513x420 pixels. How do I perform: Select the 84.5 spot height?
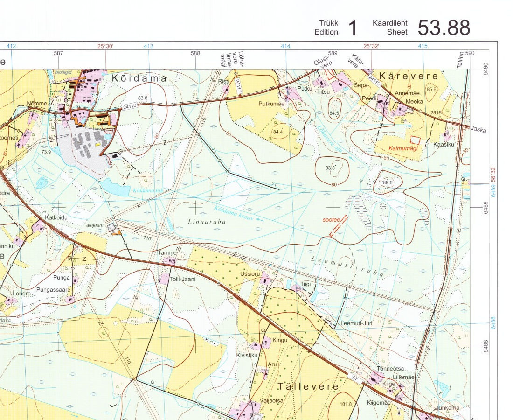pos(334,113)
